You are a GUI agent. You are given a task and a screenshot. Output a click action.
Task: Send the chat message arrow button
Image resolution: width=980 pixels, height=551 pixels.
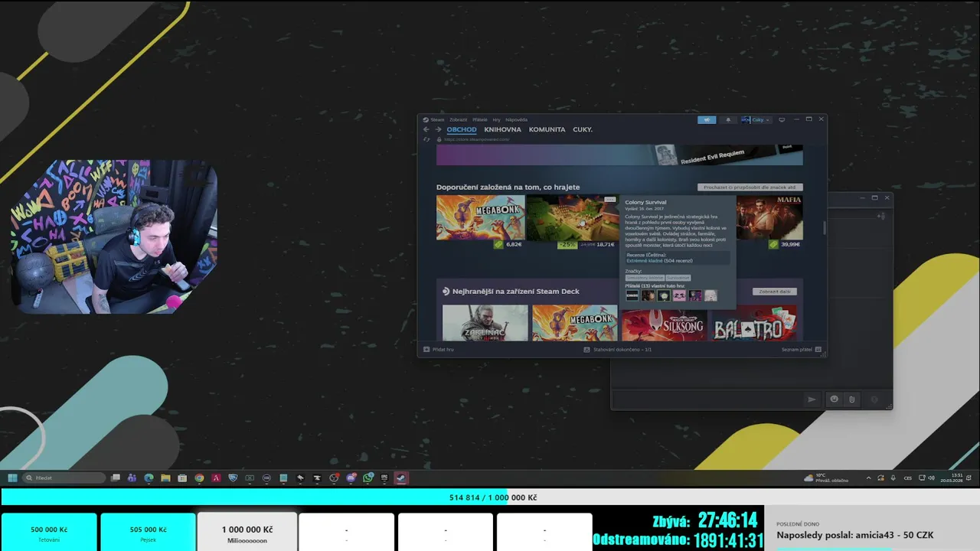click(812, 399)
